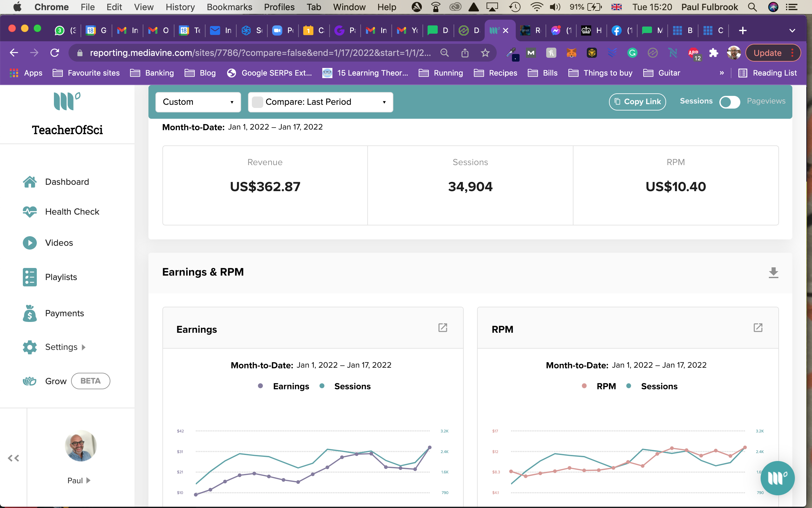Open Mediavine chat help bubble
The height and width of the screenshot is (508, 812).
pos(777,478)
